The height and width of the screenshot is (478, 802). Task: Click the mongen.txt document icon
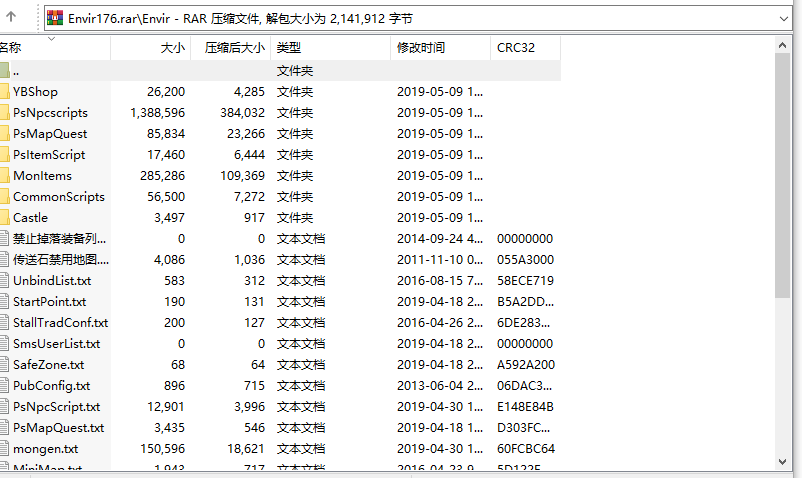point(4,449)
